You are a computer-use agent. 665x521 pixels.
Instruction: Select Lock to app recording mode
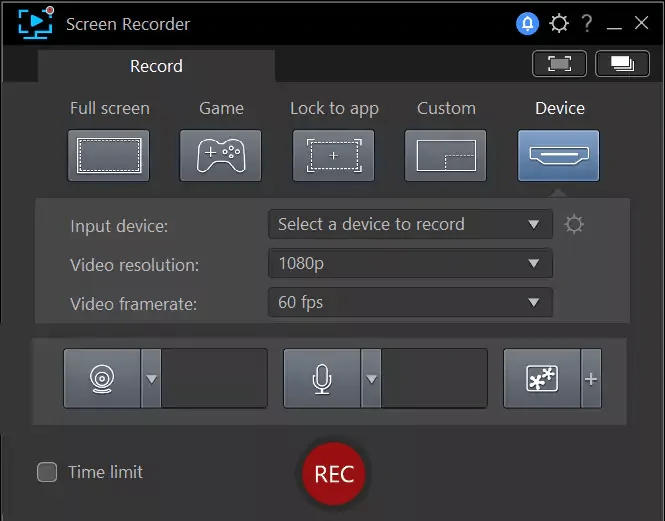coord(333,156)
